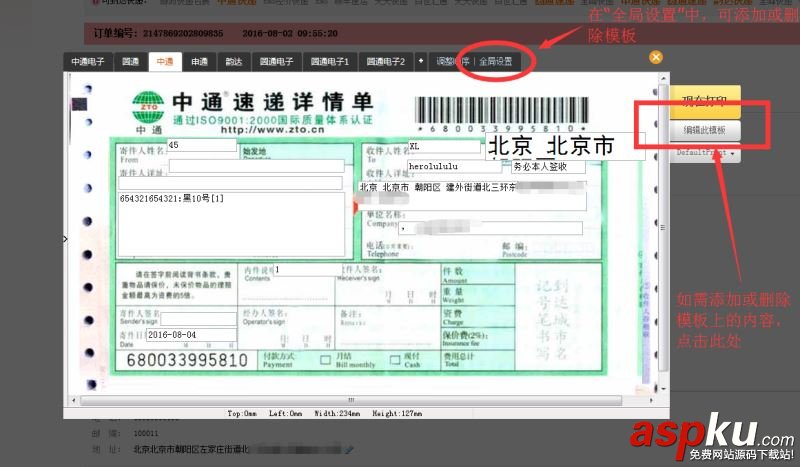This screenshot has width=800, height=467.
Task: Click the Width:234mm status text
Action: 337,413
